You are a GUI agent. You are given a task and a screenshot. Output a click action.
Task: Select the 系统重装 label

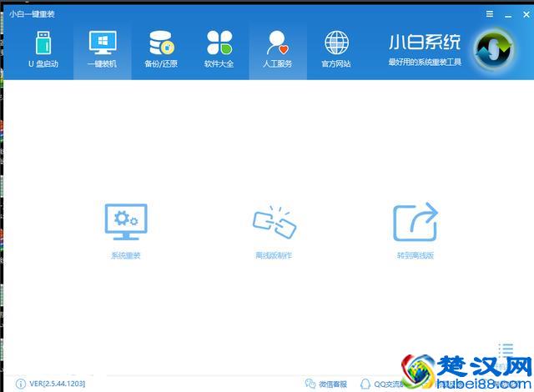point(126,255)
